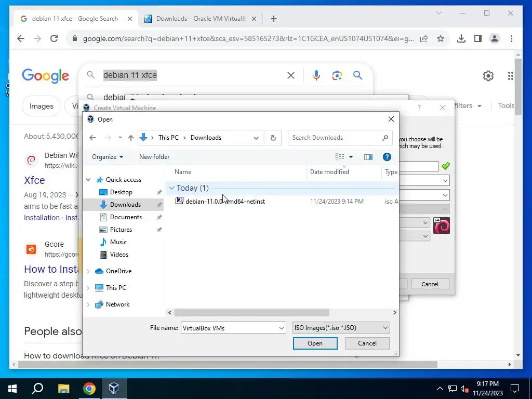Select Network in navigation pane
Image resolution: width=532 pixels, height=399 pixels.
[x=117, y=304]
